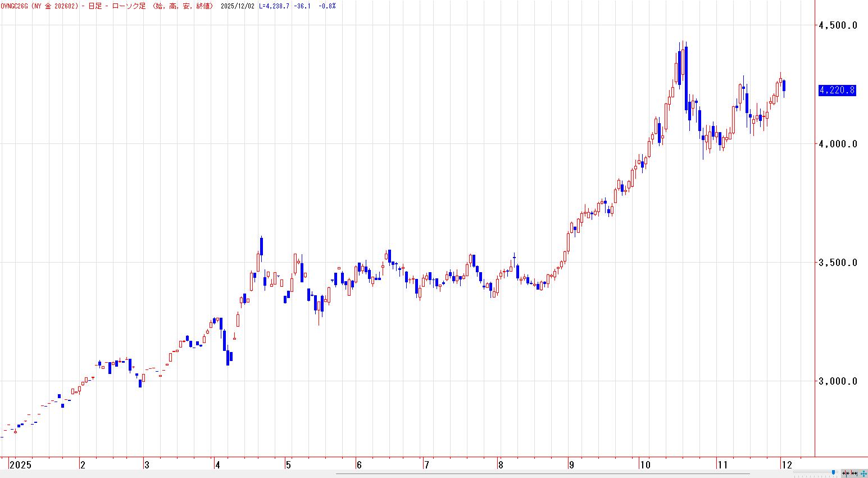
Task: Click the widen candle spacing icon
Action: tap(853, 474)
